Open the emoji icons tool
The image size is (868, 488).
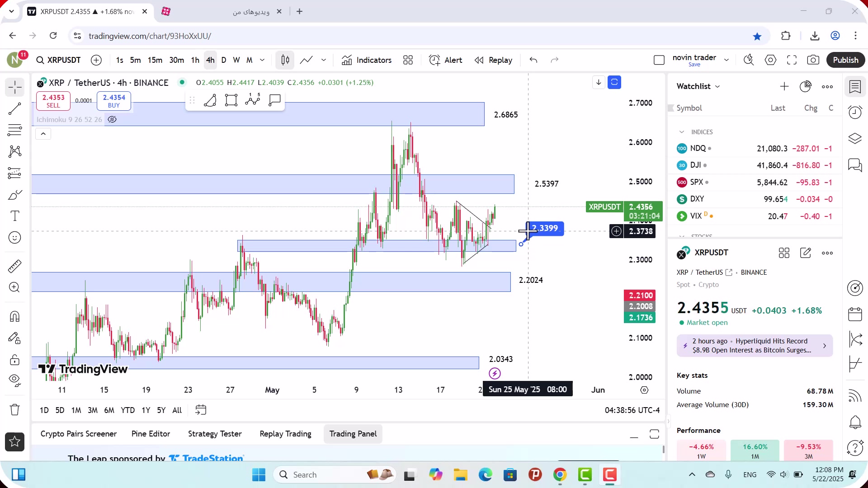pyautogui.click(x=14, y=238)
